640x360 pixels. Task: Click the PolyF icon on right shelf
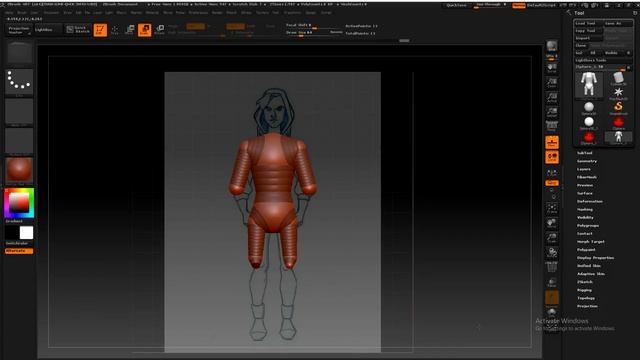point(552,267)
